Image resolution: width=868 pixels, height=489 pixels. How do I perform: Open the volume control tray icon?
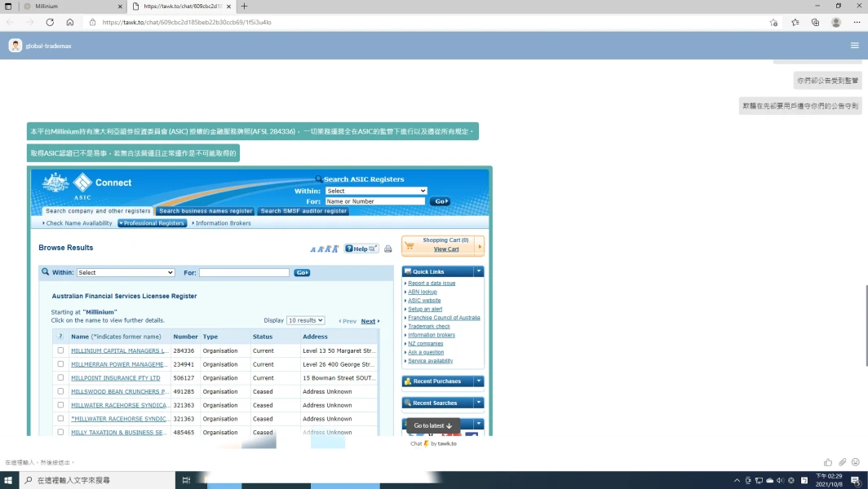780,480
